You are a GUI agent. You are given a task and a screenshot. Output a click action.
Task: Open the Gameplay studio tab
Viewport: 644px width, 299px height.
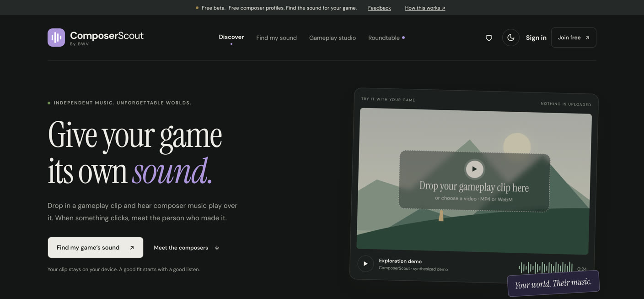tap(333, 38)
